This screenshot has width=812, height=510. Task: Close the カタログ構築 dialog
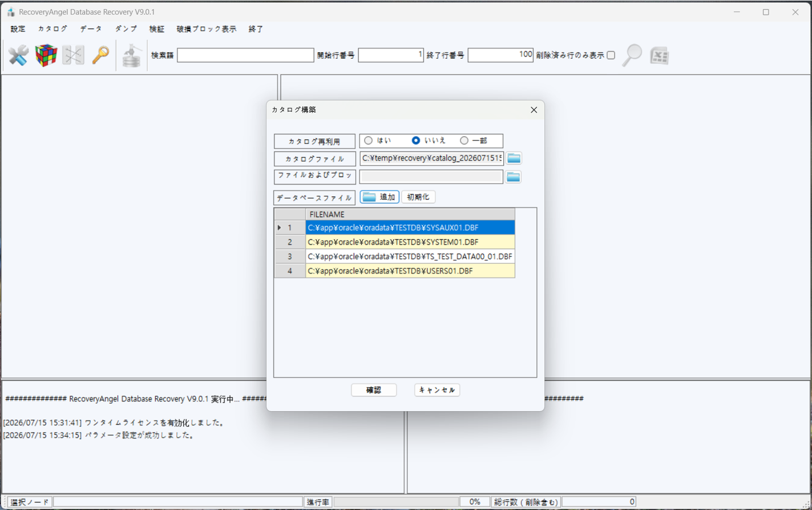(534, 110)
